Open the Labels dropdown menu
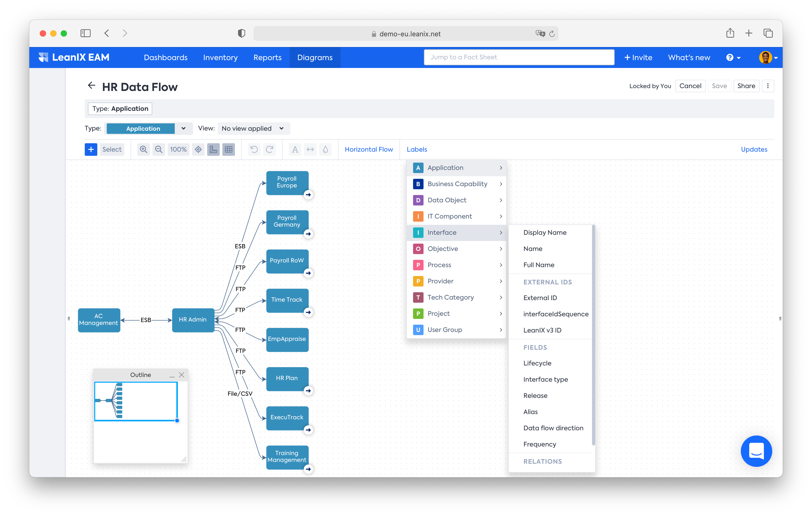812x516 pixels. coord(416,149)
